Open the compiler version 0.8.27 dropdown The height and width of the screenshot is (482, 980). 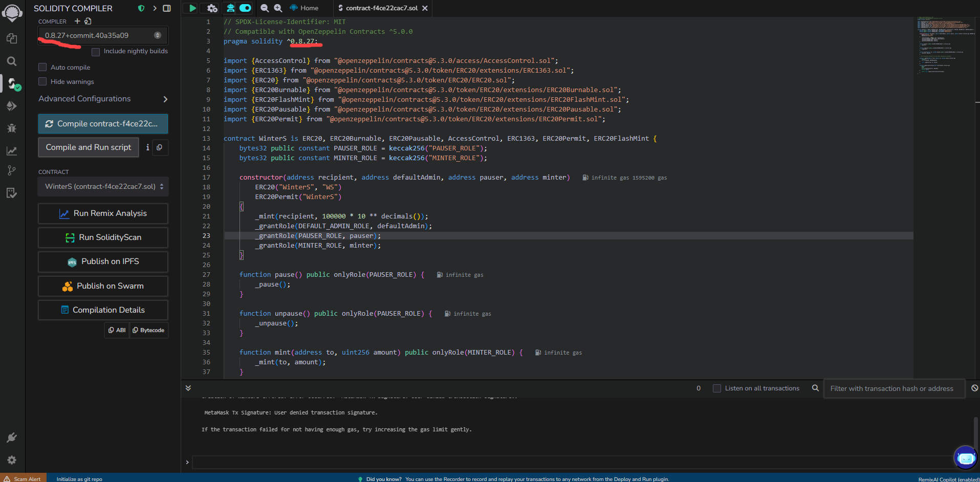[x=103, y=35]
